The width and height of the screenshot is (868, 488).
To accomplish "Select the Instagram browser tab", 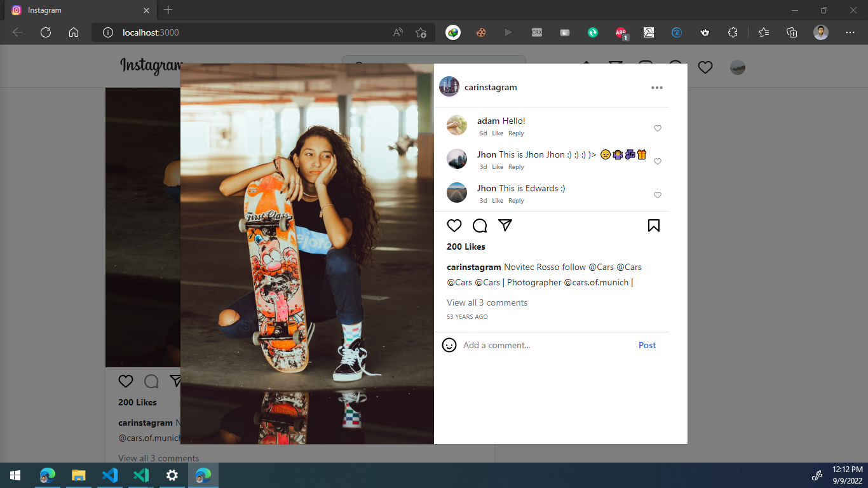I will coord(79,11).
